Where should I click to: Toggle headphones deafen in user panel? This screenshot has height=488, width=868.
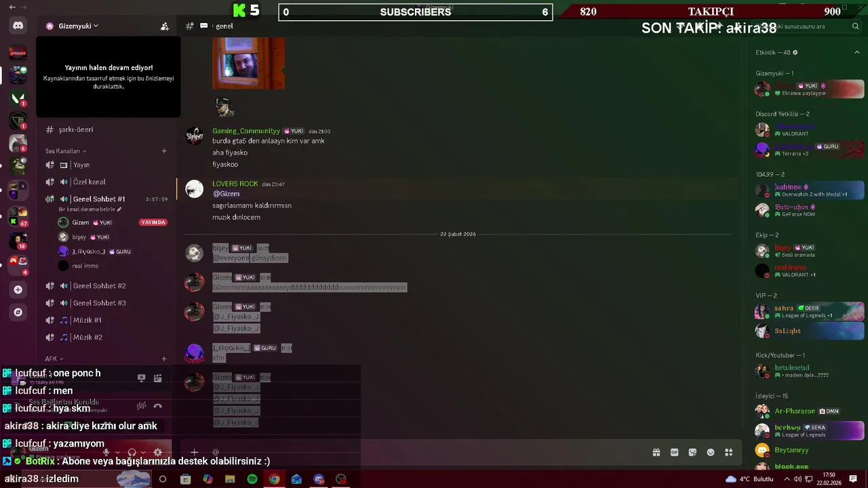tap(132, 452)
